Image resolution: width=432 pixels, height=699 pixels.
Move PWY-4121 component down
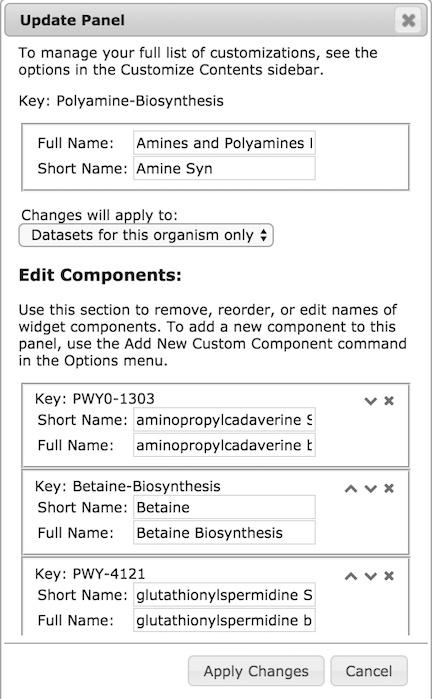370,576
